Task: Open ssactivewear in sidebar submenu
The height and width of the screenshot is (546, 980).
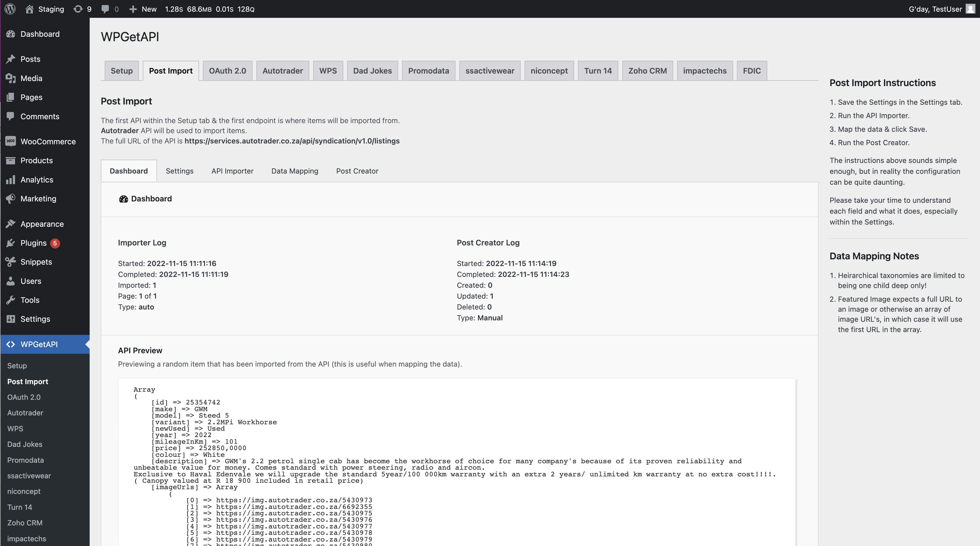Action: tap(29, 476)
